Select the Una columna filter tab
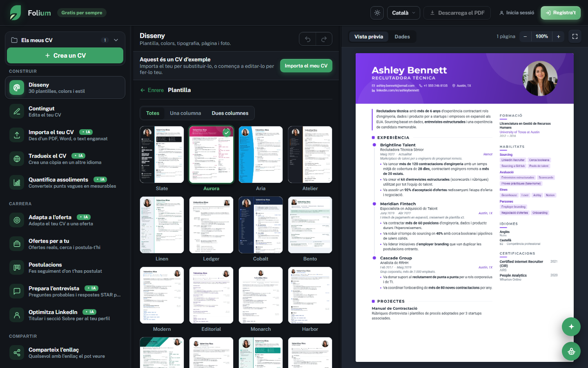588x368 pixels. (x=185, y=113)
